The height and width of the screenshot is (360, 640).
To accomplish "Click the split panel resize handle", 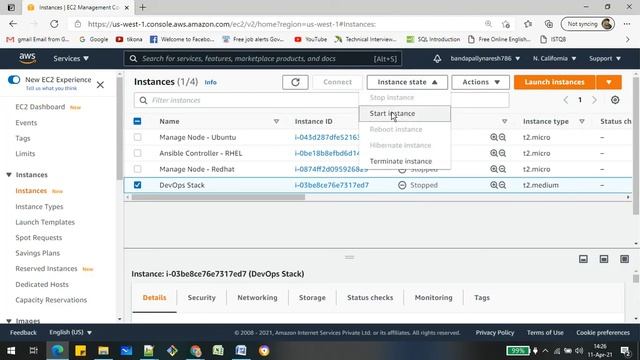I will coord(349,258).
